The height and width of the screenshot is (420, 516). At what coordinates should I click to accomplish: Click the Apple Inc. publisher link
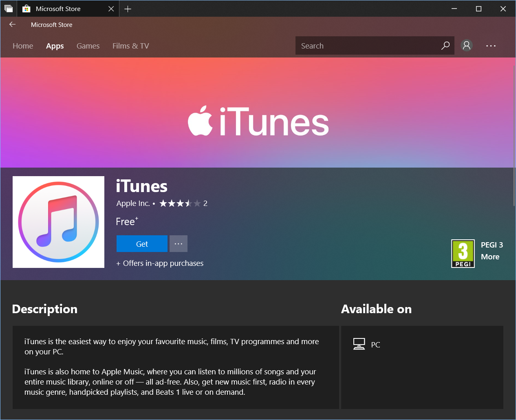coord(133,203)
